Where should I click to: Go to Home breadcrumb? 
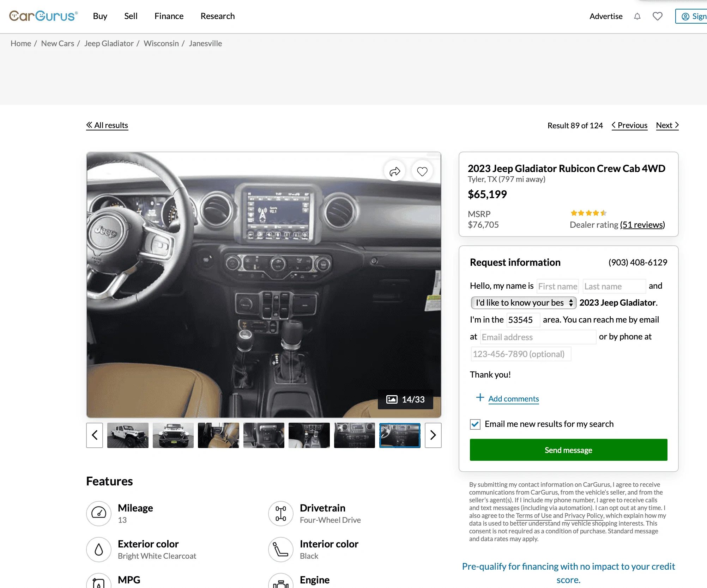21,43
